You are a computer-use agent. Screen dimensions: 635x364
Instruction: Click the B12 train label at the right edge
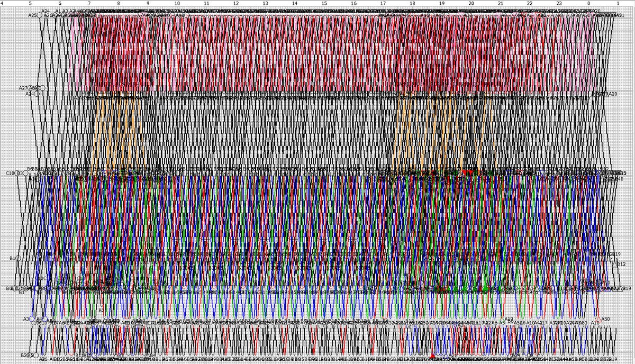[621, 263]
